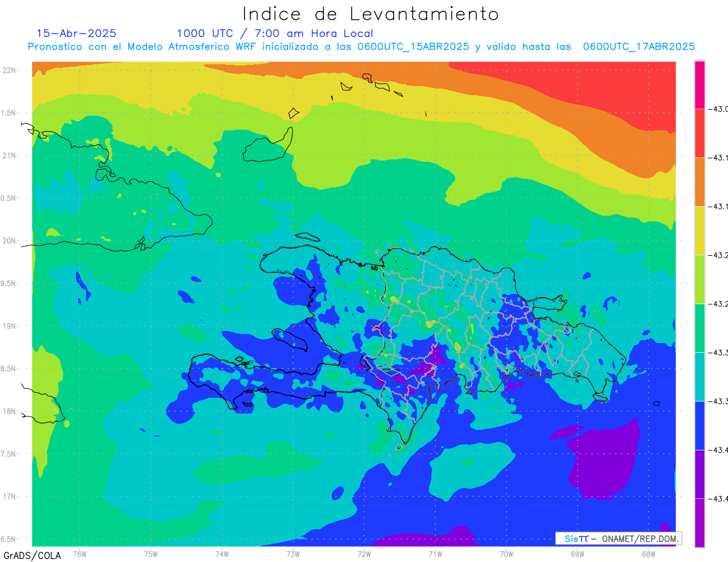
Task: Select the '15-Abr-2025' date label
Action: [76, 33]
